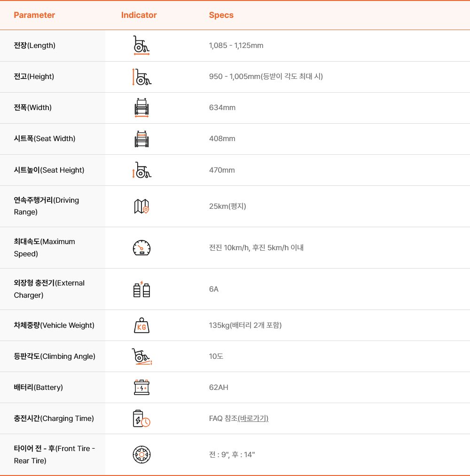Select the 충전시간(Charging Time) label

[54, 419]
